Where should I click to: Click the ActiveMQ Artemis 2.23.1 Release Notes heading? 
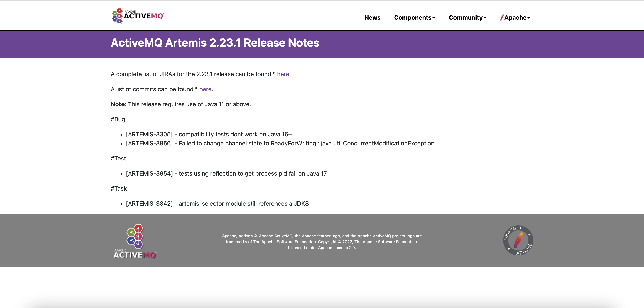pyautogui.click(x=215, y=43)
